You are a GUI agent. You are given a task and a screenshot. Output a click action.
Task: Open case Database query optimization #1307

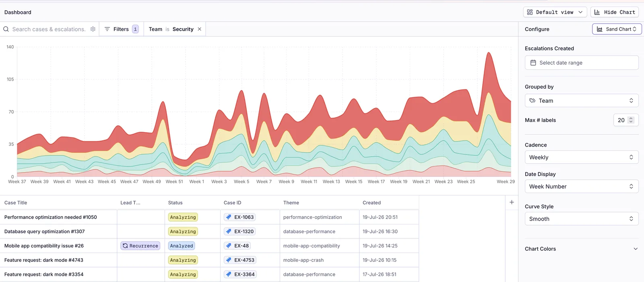pos(45,231)
